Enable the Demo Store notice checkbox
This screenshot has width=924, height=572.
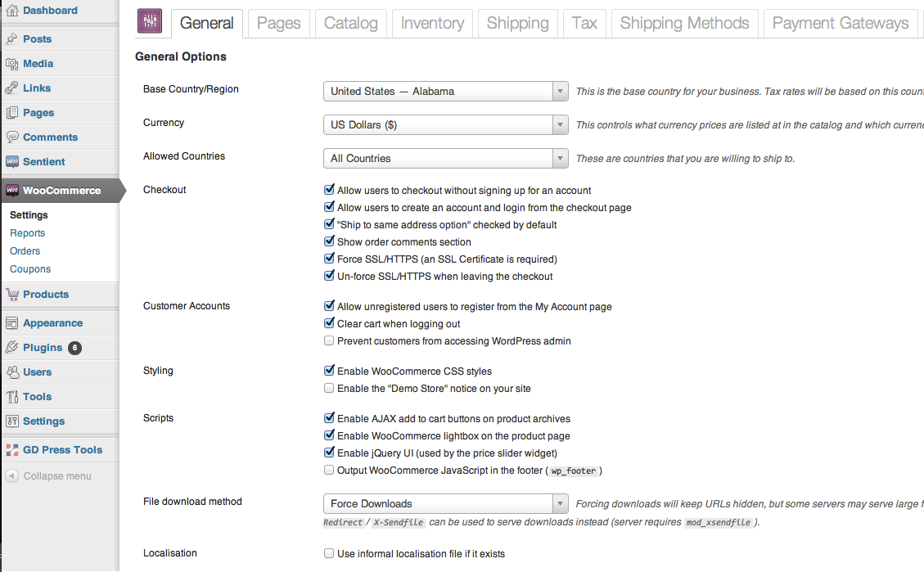[x=329, y=388]
